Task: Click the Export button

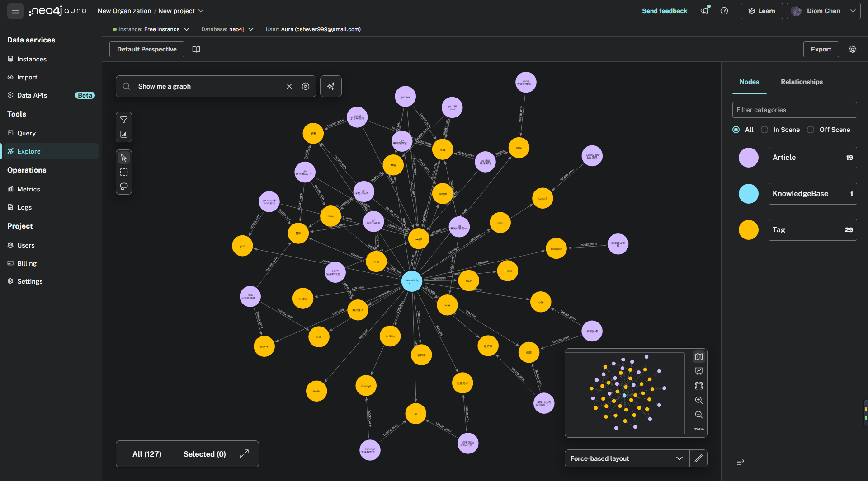Action: pos(821,49)
